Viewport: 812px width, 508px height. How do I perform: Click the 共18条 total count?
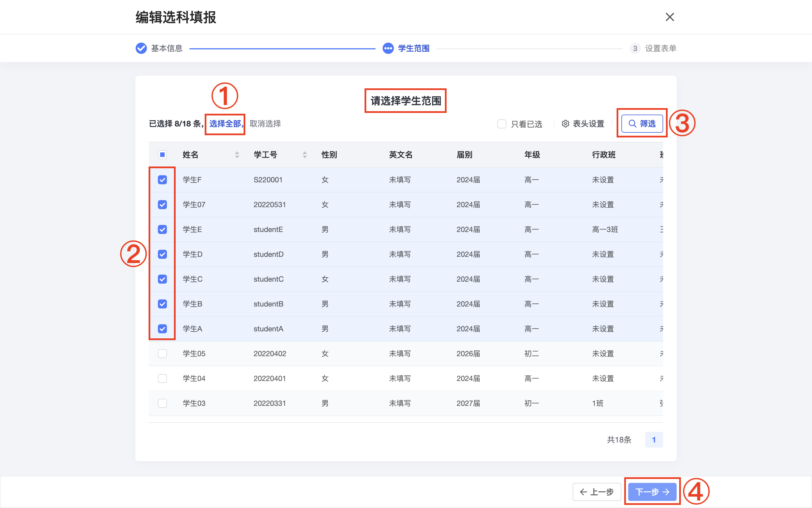point(619,439)
